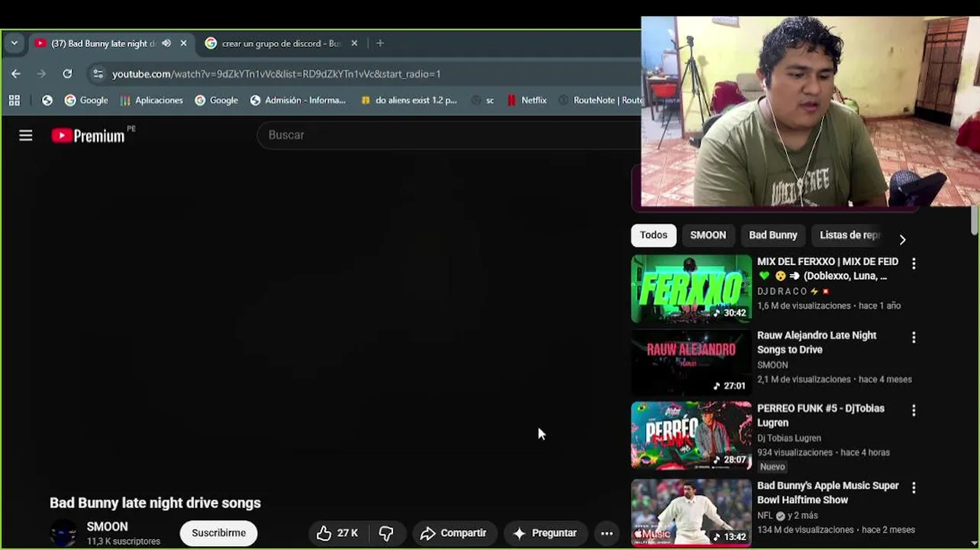Viewport: 980px width, 550px height.
Task: Open options menu for MIX DEL FERXXO video
Action: (x=914, y=264)
